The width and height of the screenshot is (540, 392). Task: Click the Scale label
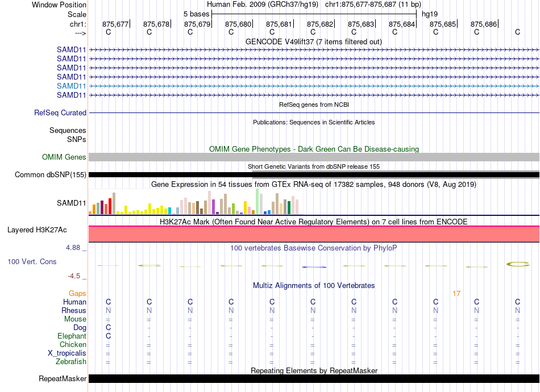pyautogui.click(x=77, y=14)
